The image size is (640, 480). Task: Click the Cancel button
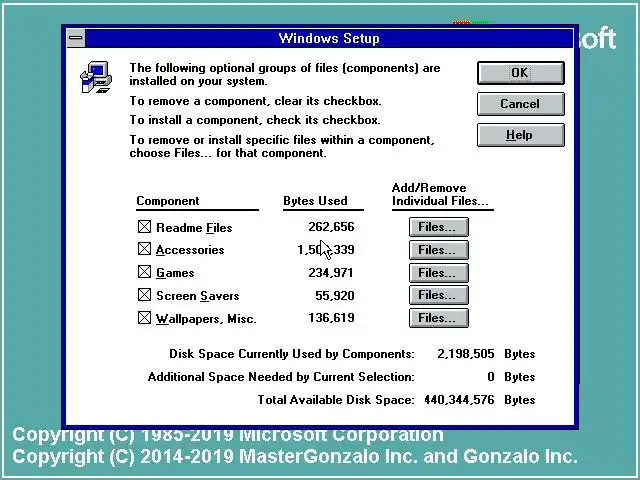click(520, 104)
